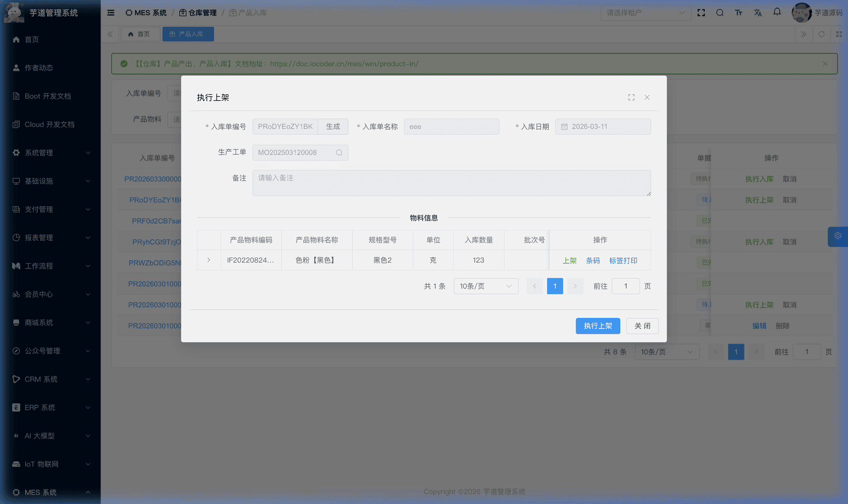
Task: Open the 首页 sidebar menu item
Action: click(x=32, y=39)
